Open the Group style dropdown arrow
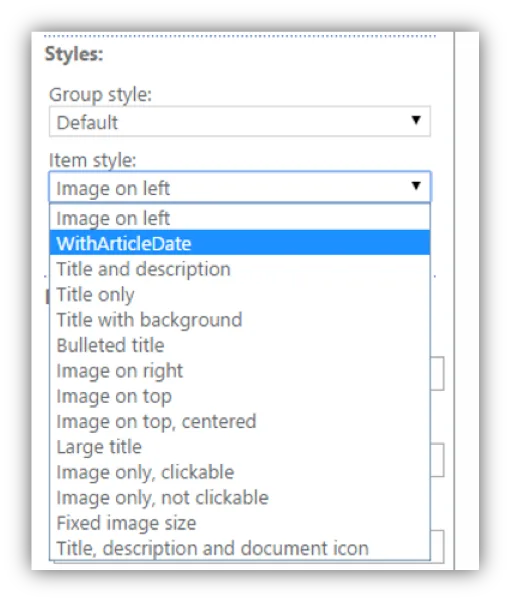511x602 pixels. tap(416, 121)
